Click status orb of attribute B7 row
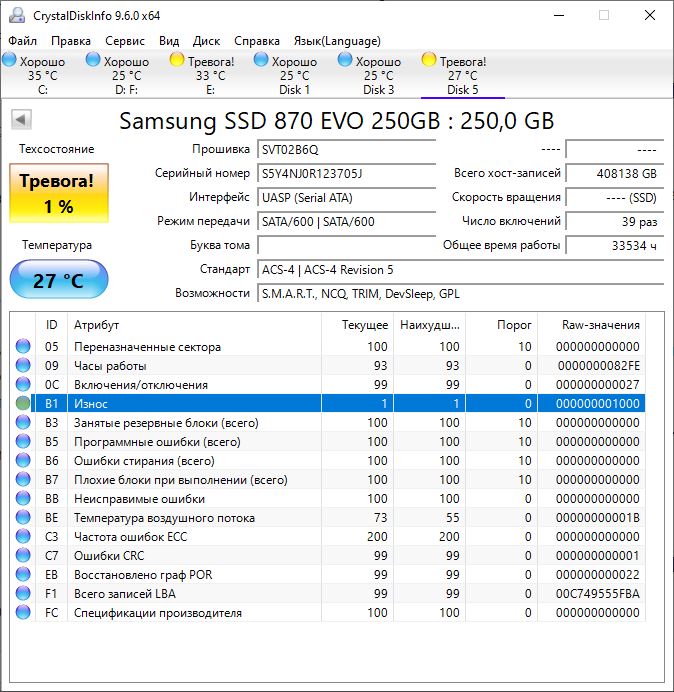This screenshot has width=674, height=692. (23, 479)
